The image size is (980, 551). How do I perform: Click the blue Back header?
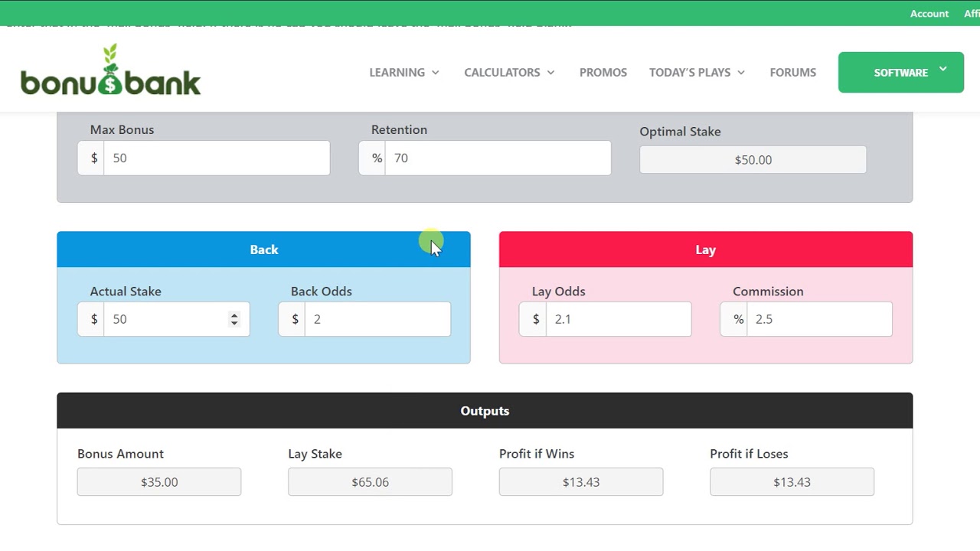pos(264,249)
